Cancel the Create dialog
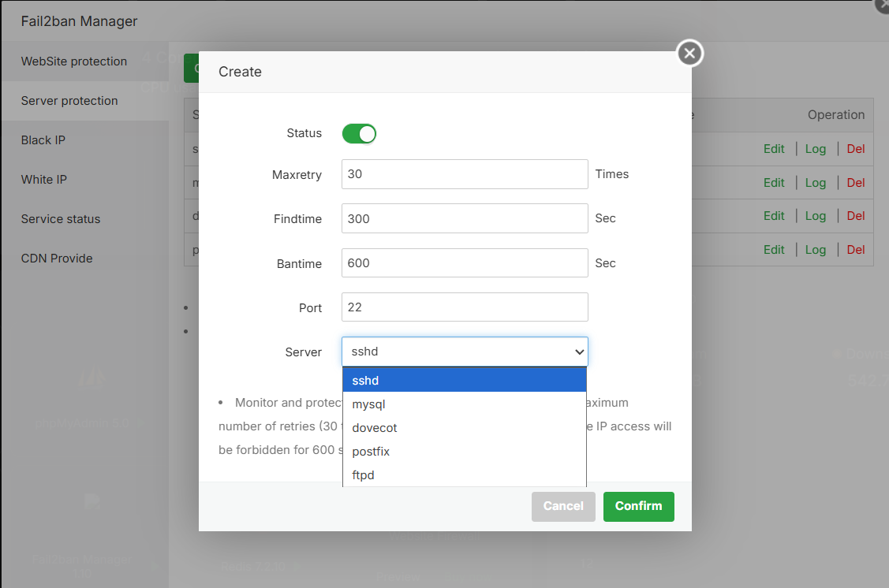The image size is (889, 588). [x=563, y=506]
